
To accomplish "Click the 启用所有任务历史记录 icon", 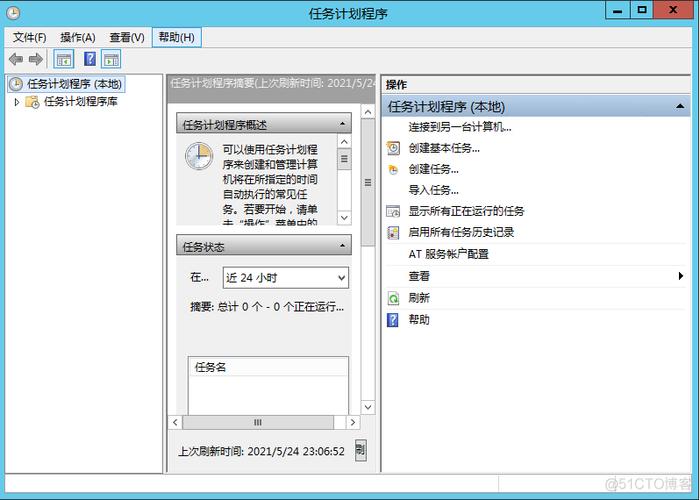I will 393,233.
